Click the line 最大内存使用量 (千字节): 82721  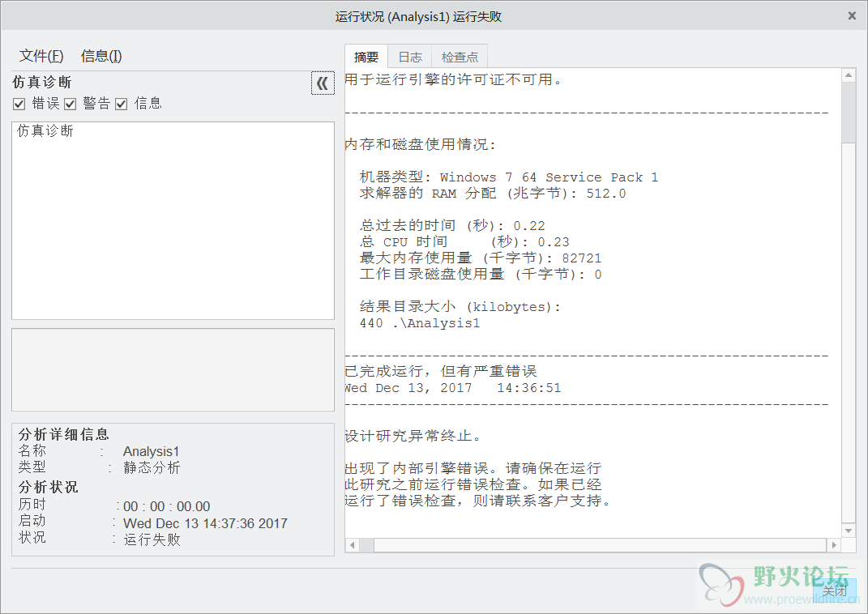click(481, 258)
